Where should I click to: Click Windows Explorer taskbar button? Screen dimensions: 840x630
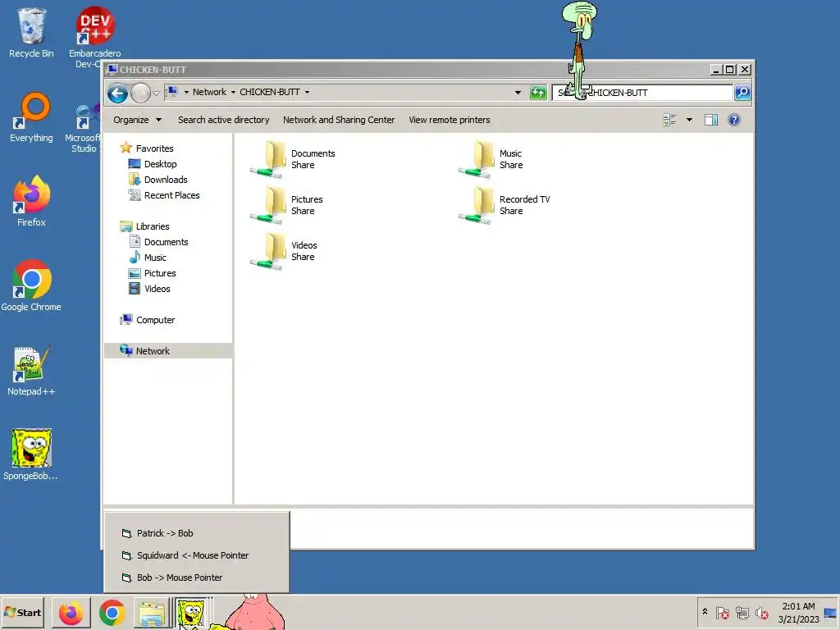tap(152, 613)
